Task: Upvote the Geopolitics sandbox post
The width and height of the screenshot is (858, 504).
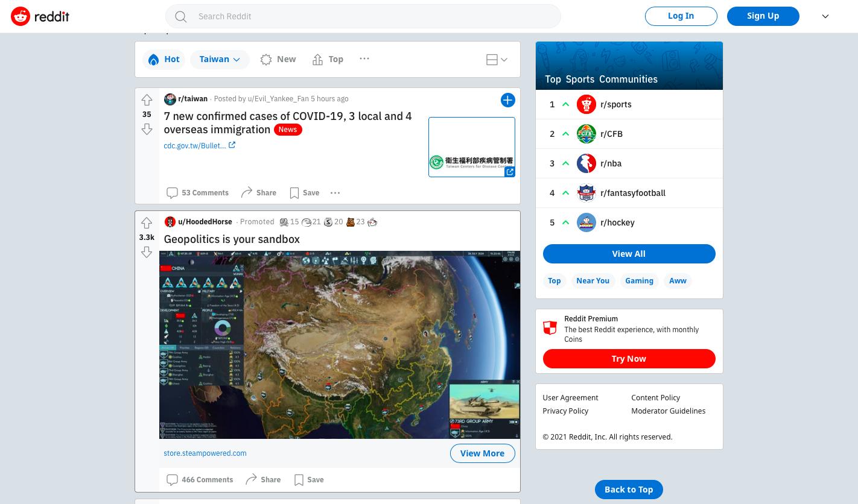Action: [x=147, y=223]
